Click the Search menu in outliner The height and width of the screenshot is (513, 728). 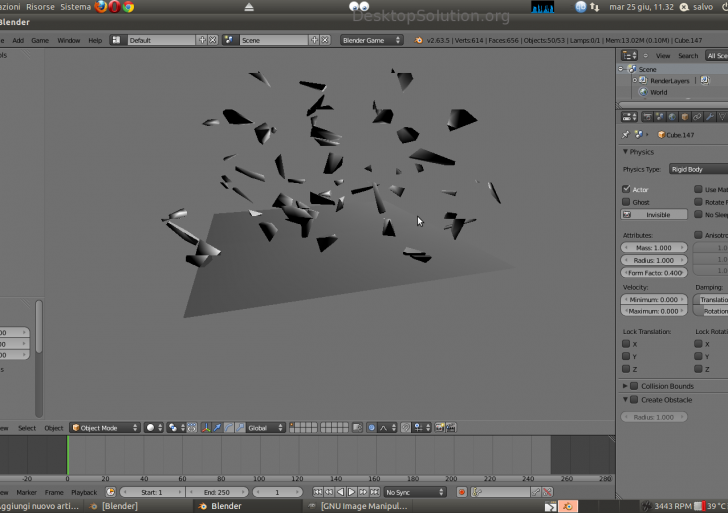688,56
